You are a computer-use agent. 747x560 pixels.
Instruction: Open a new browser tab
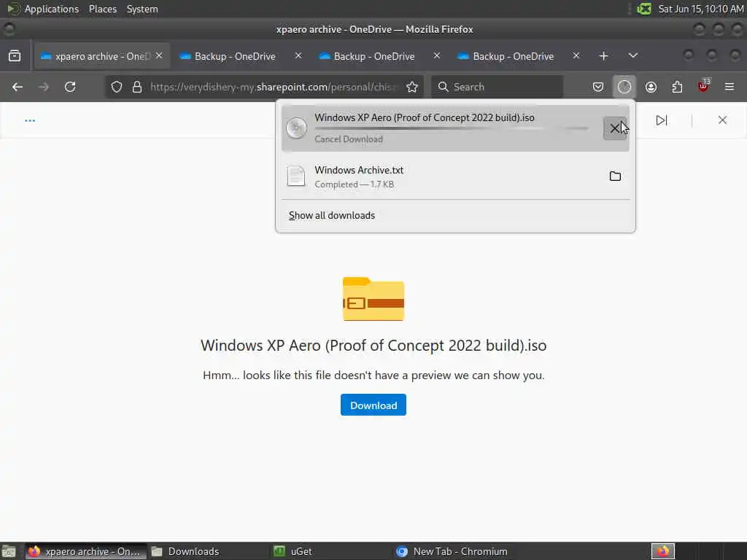tap(603, 56)
